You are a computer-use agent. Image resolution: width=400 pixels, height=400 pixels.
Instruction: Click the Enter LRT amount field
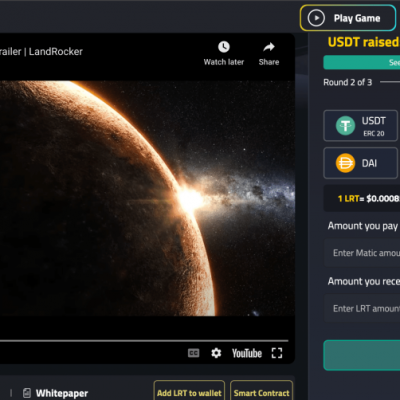pyautogui.click(x=362, y=309)
